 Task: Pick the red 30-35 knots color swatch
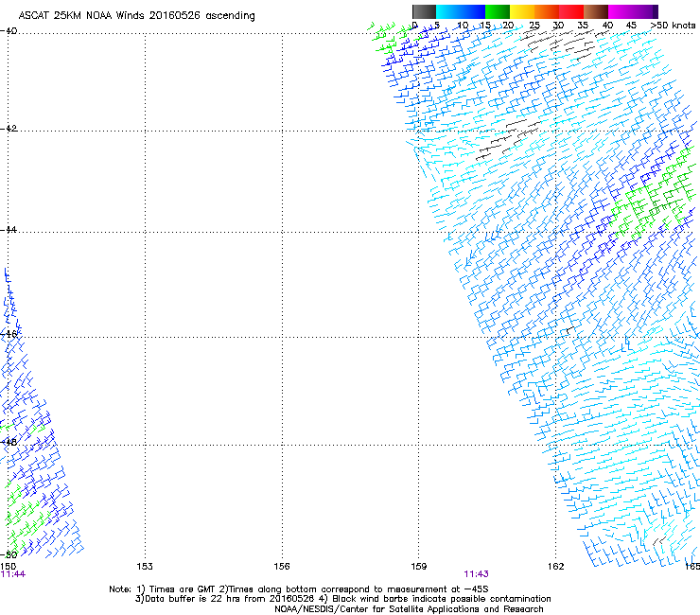pos(571,11)
